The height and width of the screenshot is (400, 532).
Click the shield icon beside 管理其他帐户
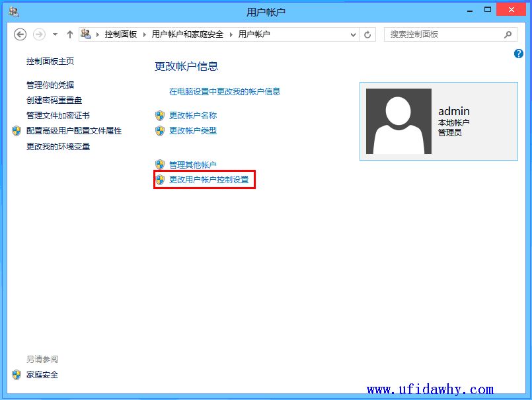click(159, 164)
